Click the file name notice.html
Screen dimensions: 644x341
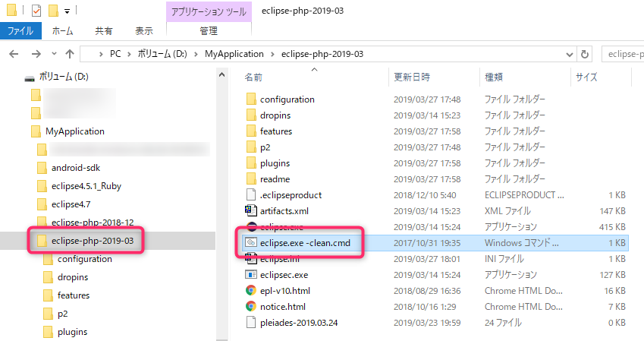(283, 307)
